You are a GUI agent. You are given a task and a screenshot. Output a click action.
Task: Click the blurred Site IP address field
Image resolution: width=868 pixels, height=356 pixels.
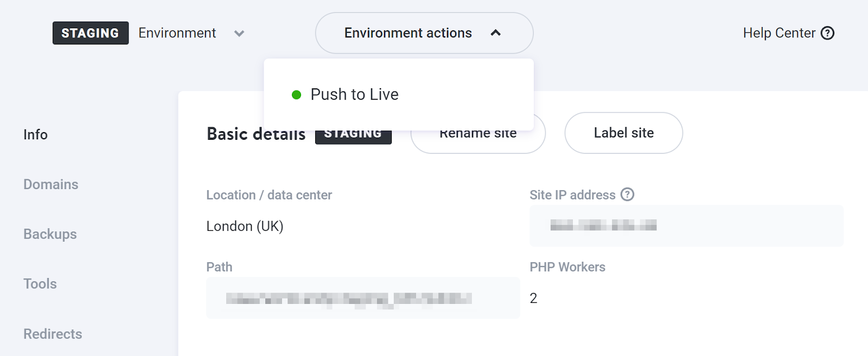pos(686,225)
